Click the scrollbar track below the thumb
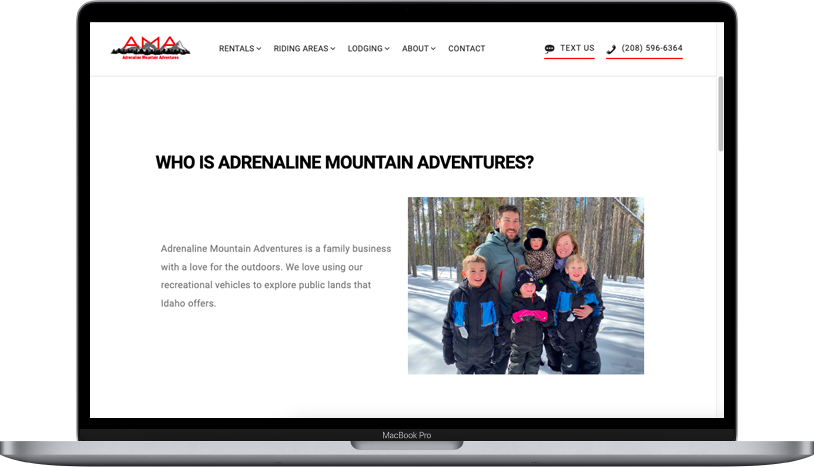 (720, 285)
